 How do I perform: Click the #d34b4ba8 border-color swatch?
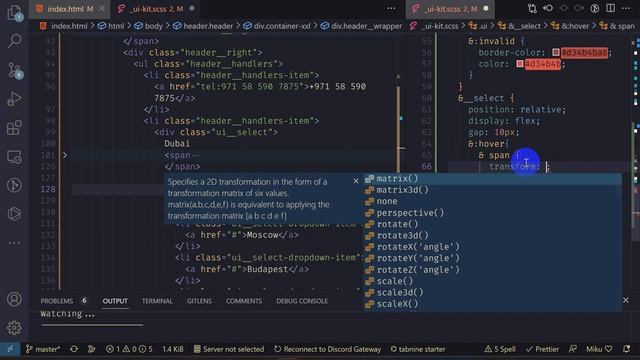coord(556,52)
